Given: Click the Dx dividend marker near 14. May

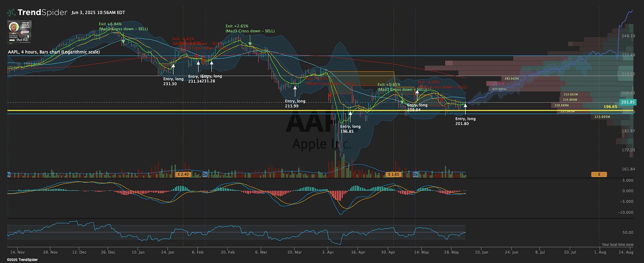Looking at the screenshot, I should pos(415,174).
